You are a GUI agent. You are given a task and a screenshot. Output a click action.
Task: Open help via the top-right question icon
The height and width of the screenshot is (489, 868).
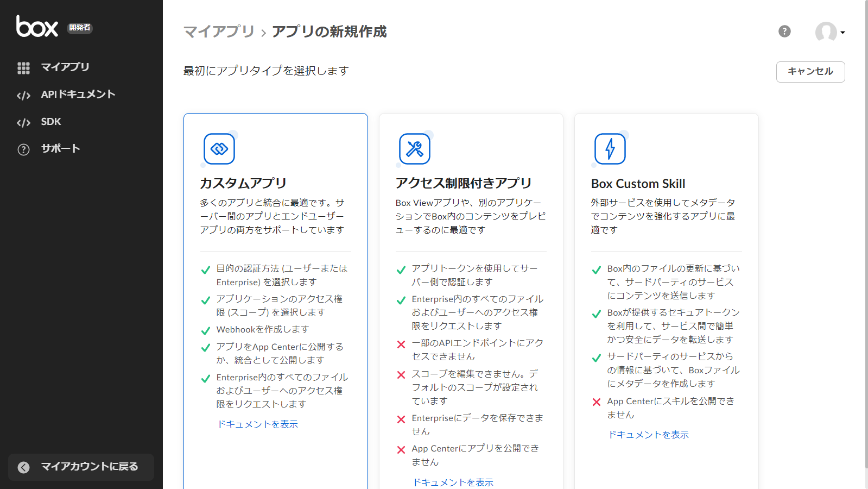(x=784, y=32)
